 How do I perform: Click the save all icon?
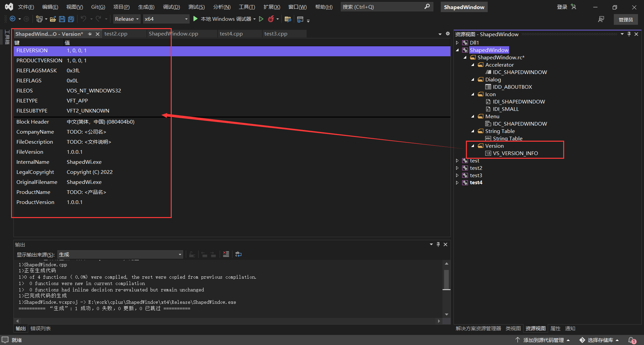[x=71, y=19]
